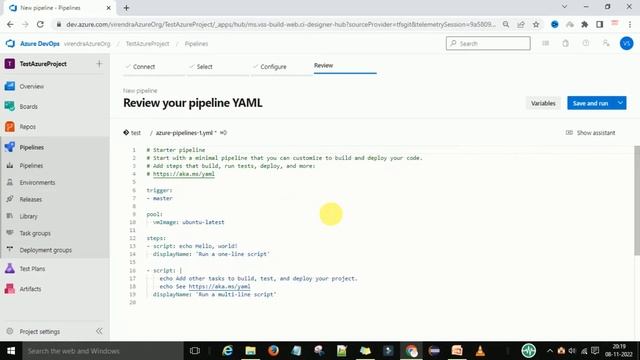Click the 'trigger:' line in YAML
The image size is (640, 360).
pos(160,190)
